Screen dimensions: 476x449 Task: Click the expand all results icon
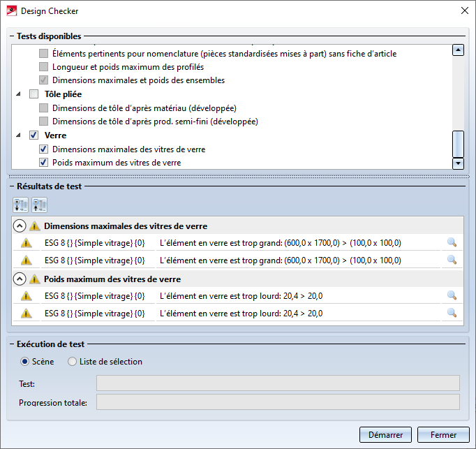tap(21, 205)
